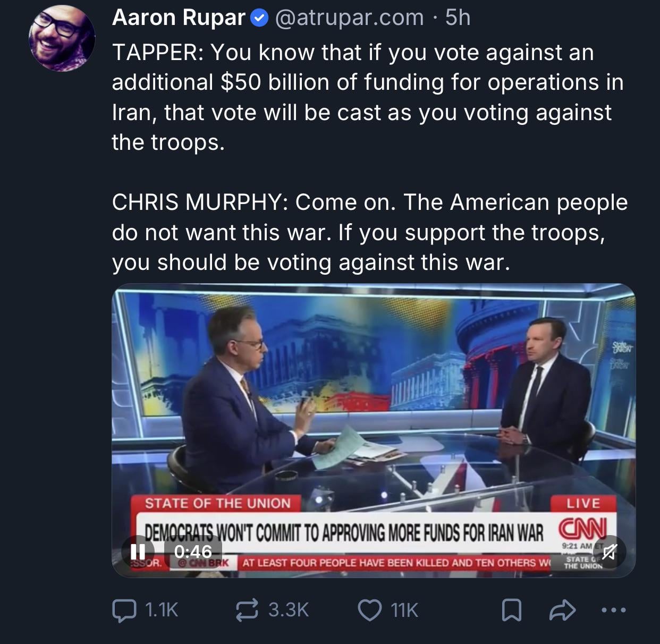Like the post with the heart icon
660x644 pixels.
click(x=369, y=610)
